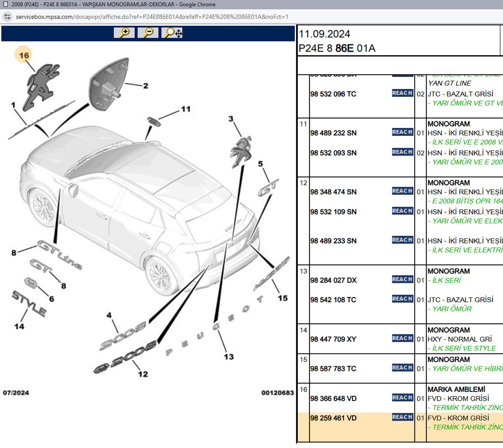
Task: Click the zoom-and-pan magnifier icon
Action: 172,33
